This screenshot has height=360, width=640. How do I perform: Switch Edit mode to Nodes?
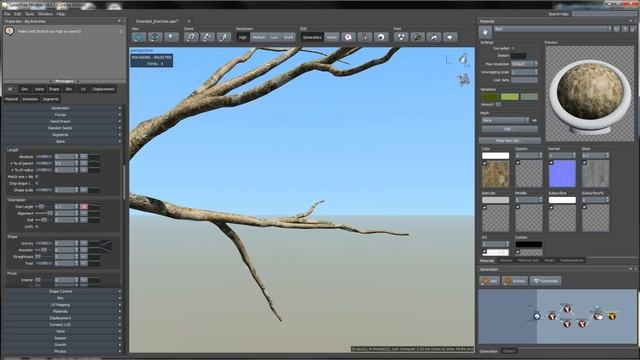click(331, 37)
